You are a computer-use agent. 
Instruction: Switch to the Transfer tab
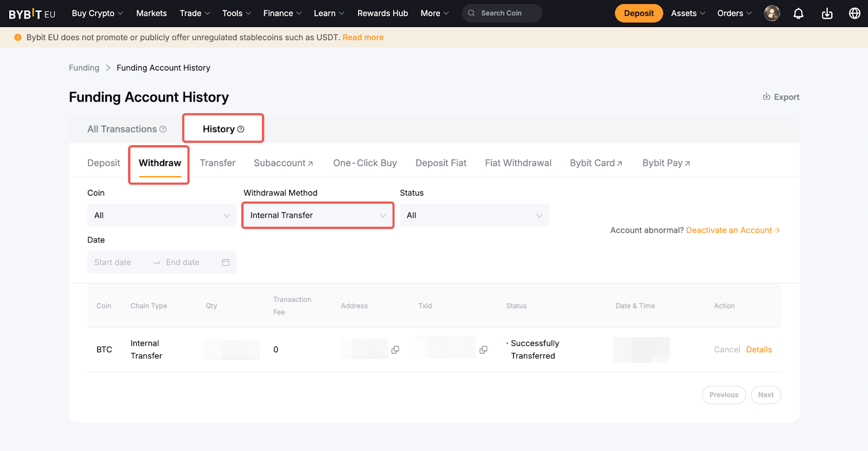tap(218, 163)
